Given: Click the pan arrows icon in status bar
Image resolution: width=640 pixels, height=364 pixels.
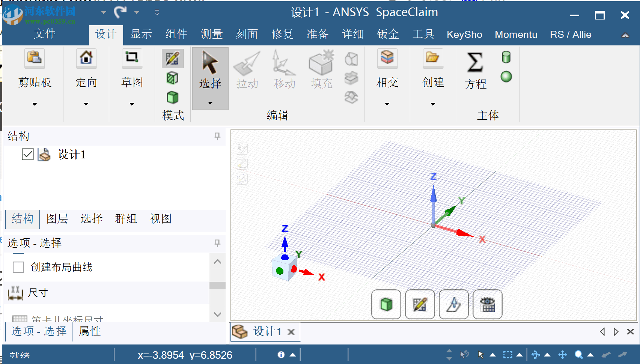Looking at the screenshot, I should point(562,355).
